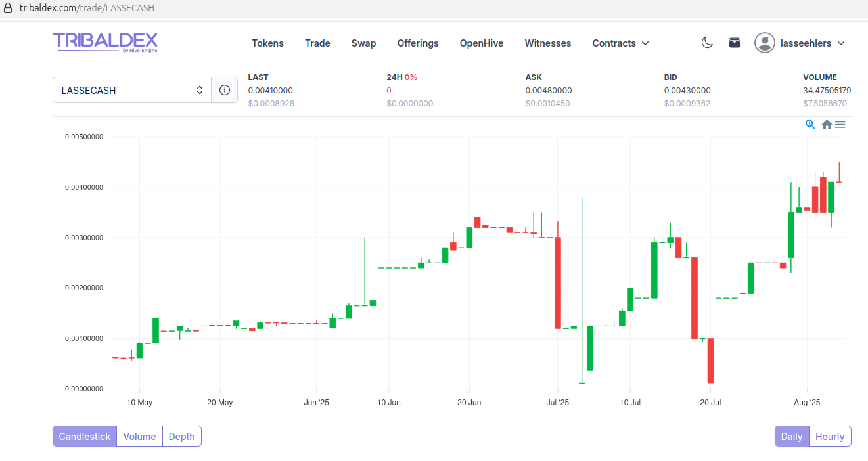Click the user avatar icon

coord(765,43)
